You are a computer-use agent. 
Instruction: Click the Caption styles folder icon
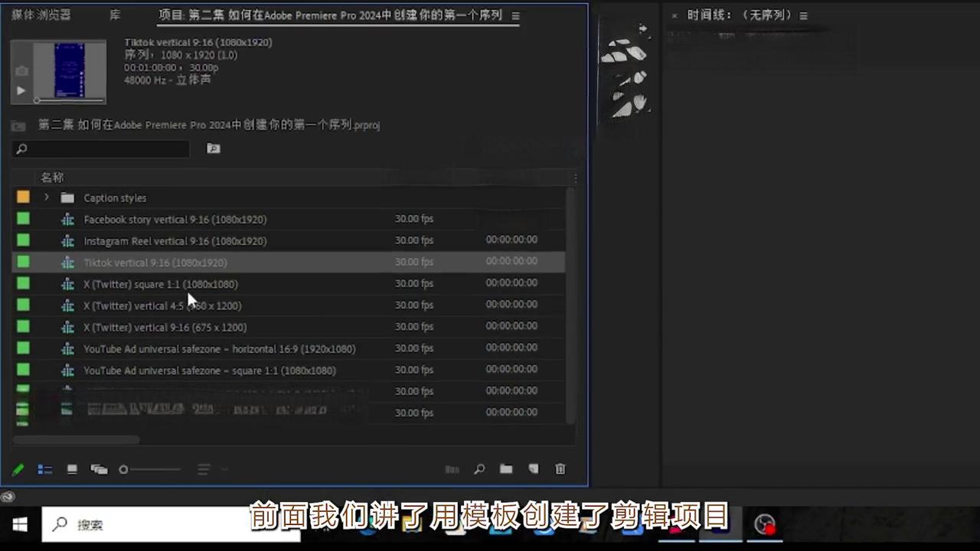coord(67,197)
